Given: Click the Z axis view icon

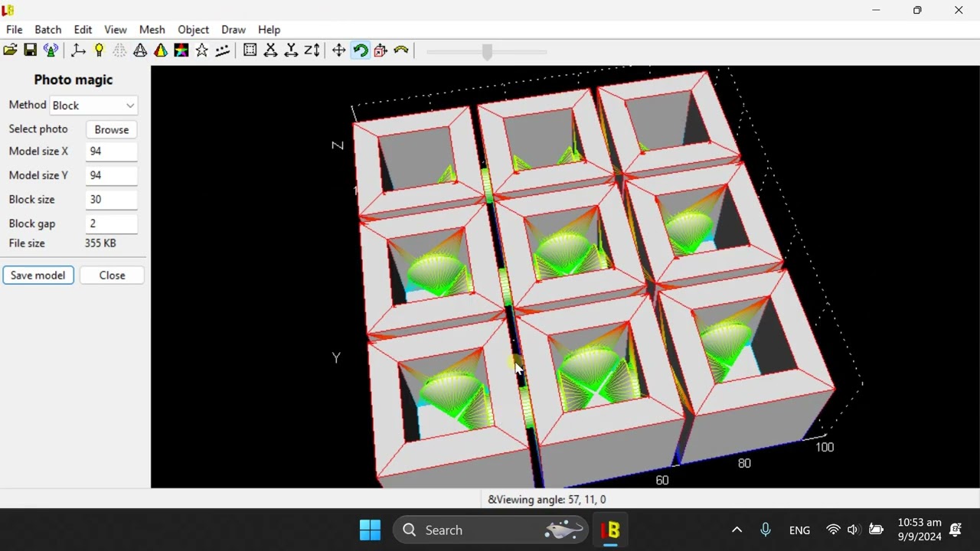Looking at the screenshot, I should (x=312, y=51).
